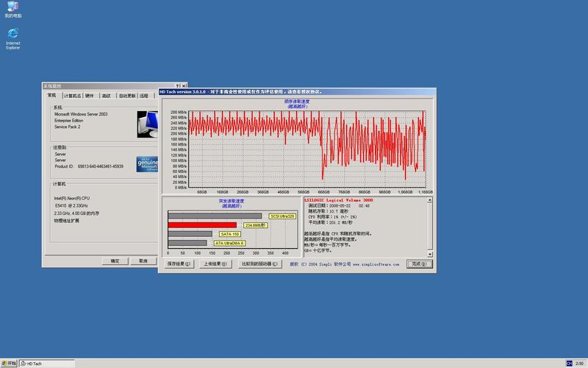Click the system tray language indicator
The width and height of the screenshot is (588, 368).
coord(569,363)
